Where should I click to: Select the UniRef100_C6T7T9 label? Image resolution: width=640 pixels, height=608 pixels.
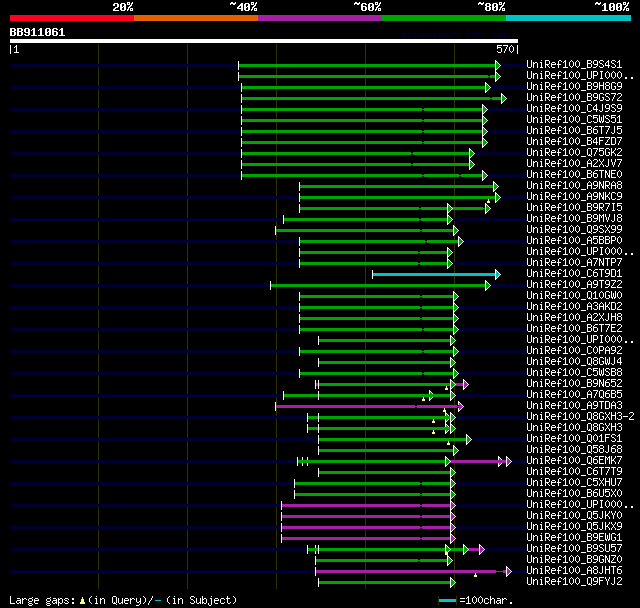pos(574,472)
